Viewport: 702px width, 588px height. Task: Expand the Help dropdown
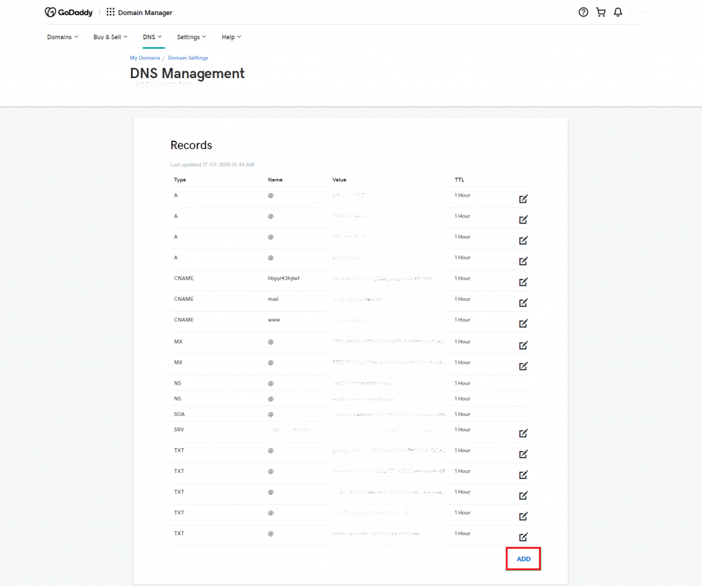click(x=231, y=37)
